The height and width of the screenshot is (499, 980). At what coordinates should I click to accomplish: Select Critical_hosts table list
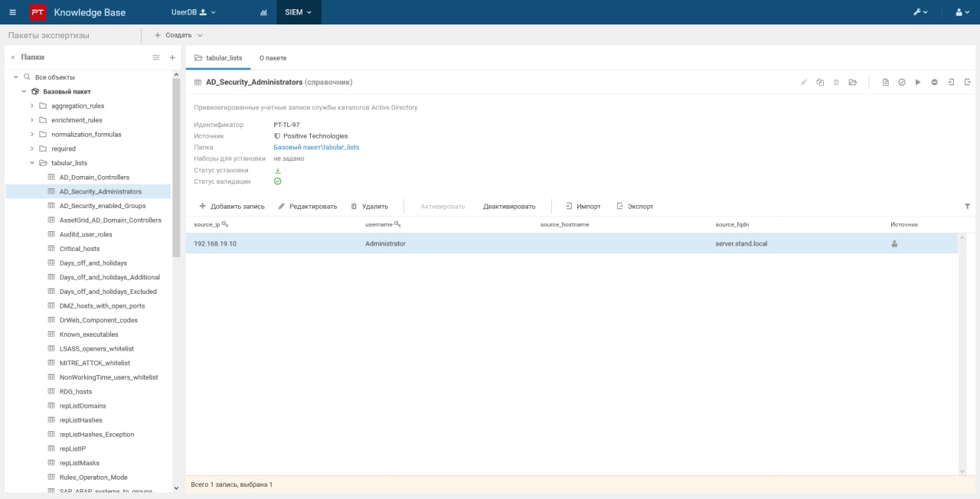(80, 249)
